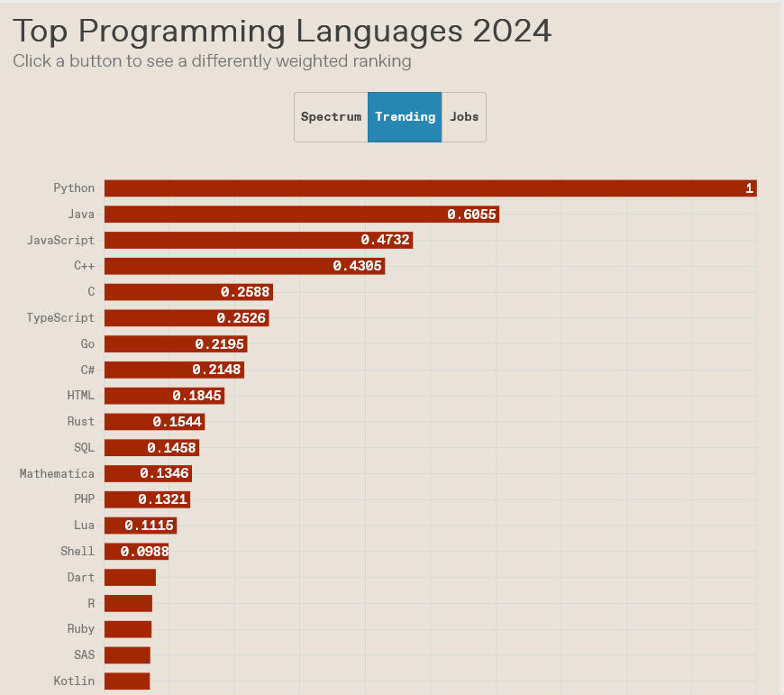Select the Trending ranking button
This screenshot has height=695, width=784.
pos(405,117)
